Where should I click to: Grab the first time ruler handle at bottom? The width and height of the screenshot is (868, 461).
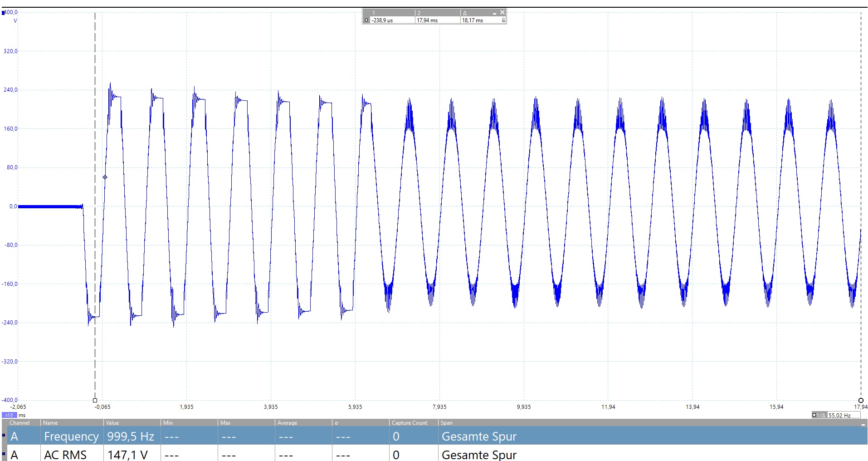tap(95, 400)
